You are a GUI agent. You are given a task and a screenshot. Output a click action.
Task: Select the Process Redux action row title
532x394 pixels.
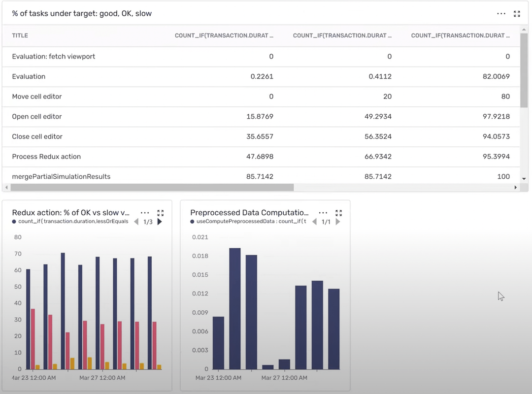(46, 157)
